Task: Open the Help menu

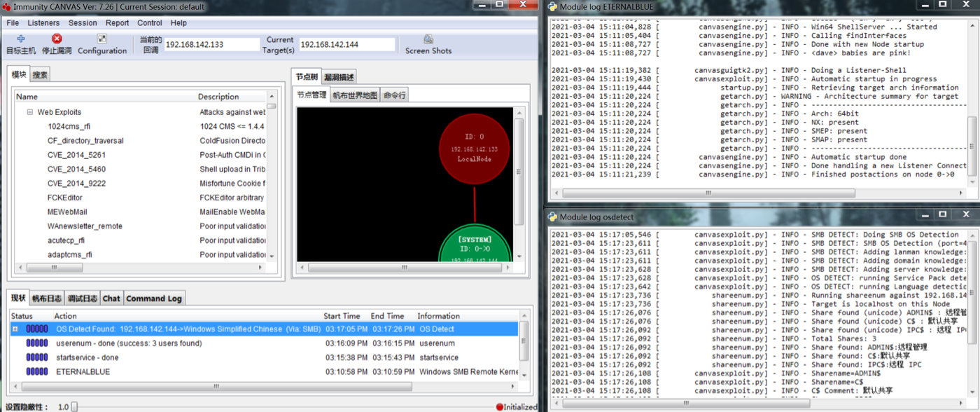Action: coord(178,22)
